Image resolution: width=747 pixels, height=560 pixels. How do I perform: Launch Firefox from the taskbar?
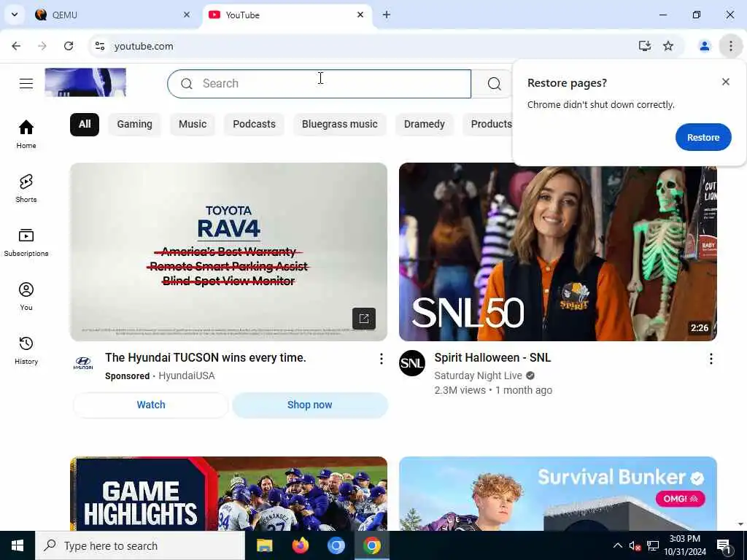coord(300,545)
